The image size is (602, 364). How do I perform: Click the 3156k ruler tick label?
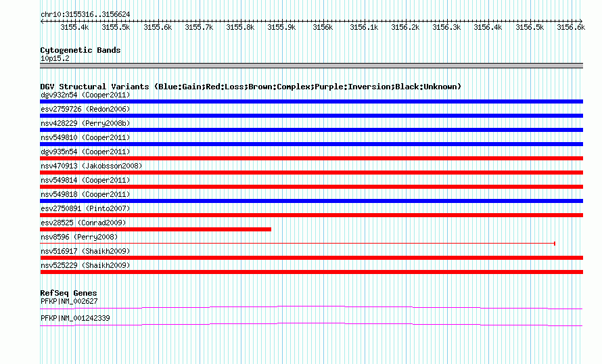pos(323,27)
